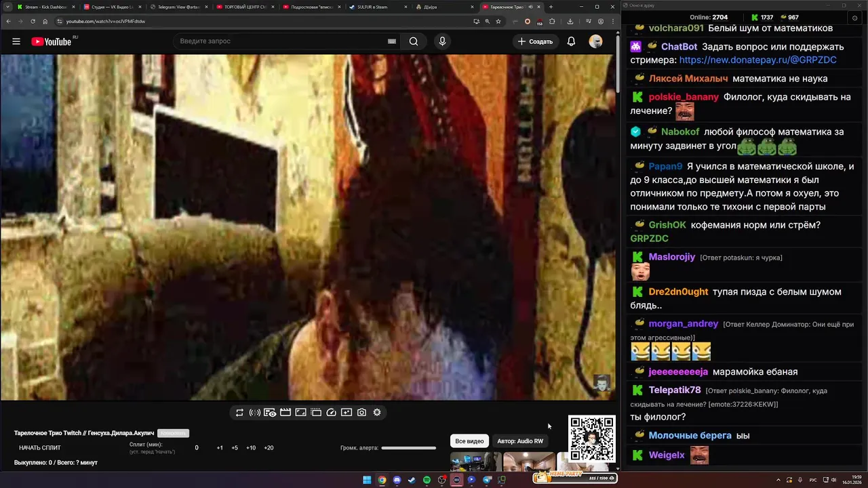868x488 pixels.
Task: Bookmark this page with the star icon
Action: [498, 21]
